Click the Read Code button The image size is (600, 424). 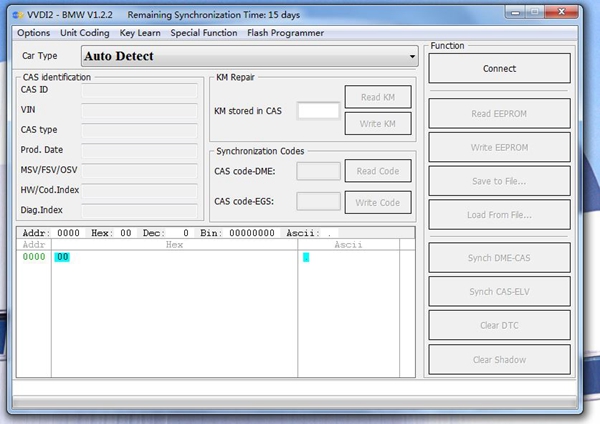378,171
